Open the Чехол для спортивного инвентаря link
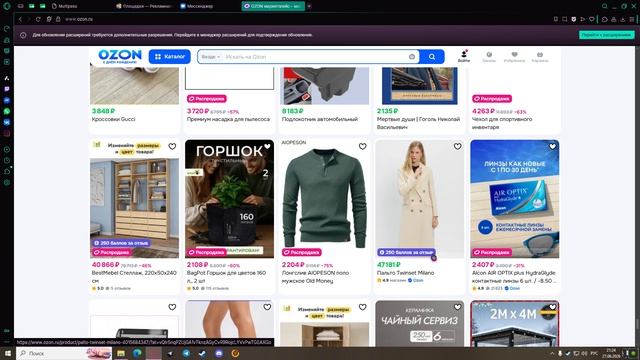This screenshot has height=360, width=640. click(x=502, y=123)
